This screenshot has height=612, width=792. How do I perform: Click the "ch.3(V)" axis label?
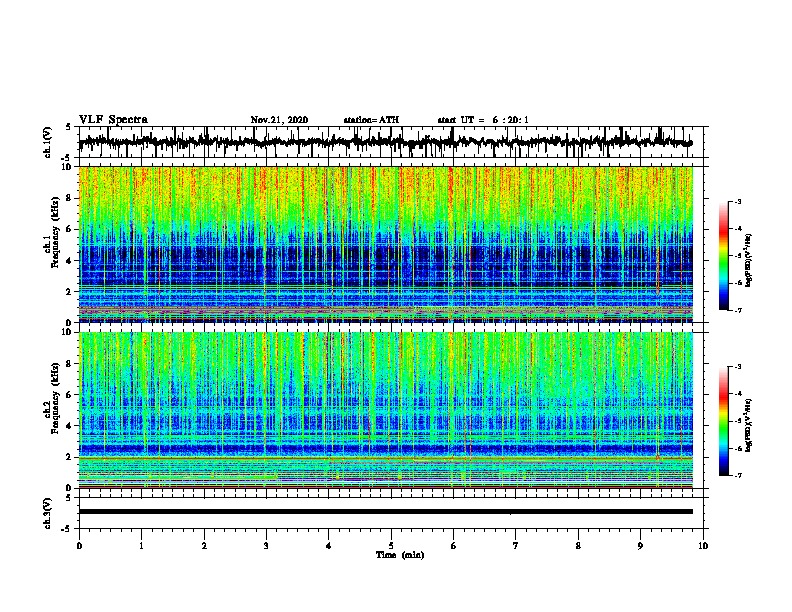[48, 513]
